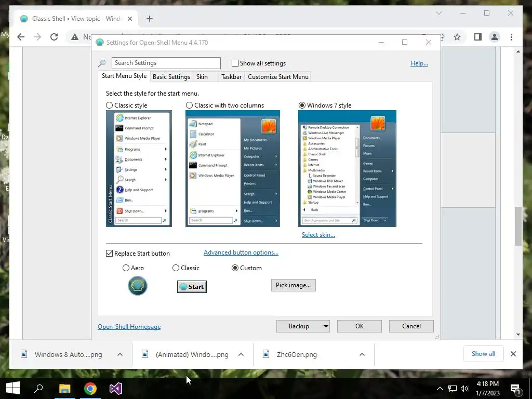The image size is (532, 399).
Task: Click the Search Settings input field
Action: pyautogui.click(x=166, y=63)
